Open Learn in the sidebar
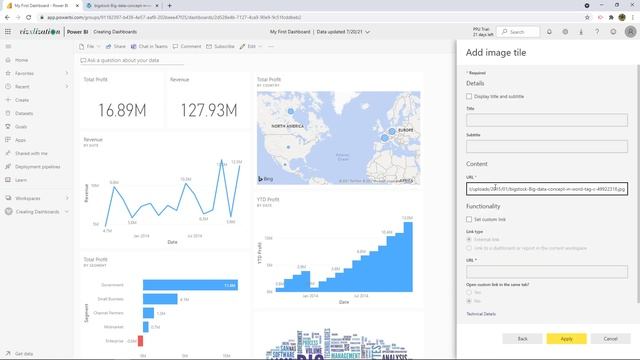 click(21, 180)
